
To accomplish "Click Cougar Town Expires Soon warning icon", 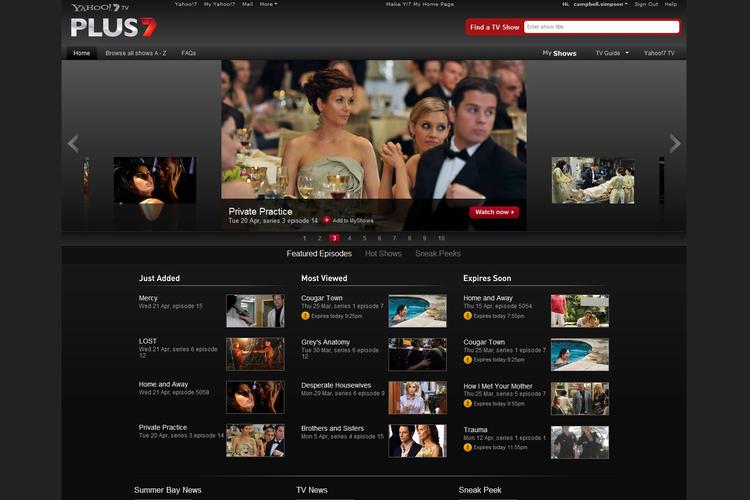I will [467, 359].
